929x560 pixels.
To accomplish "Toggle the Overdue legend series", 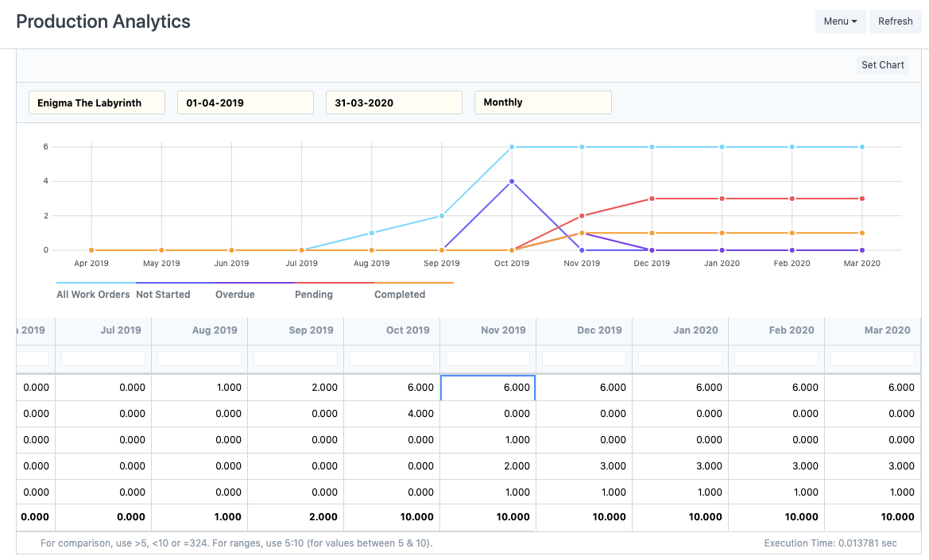I will click(x=235, y=295).
